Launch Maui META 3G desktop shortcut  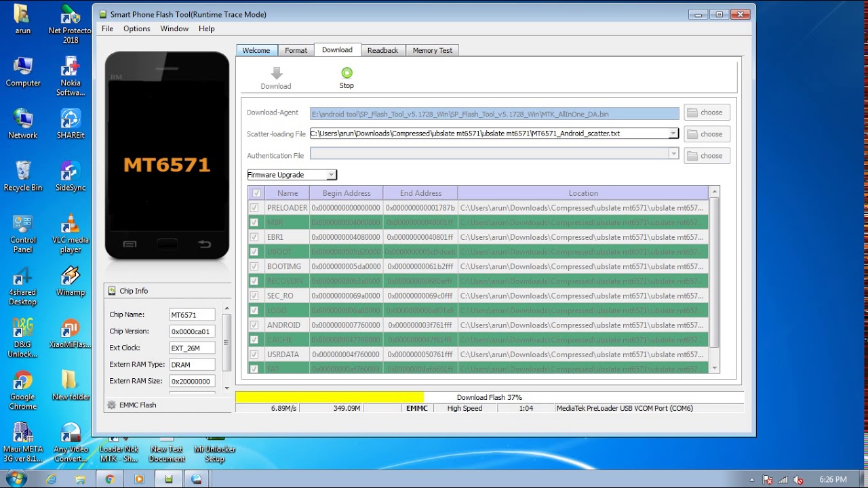point(23,442)
